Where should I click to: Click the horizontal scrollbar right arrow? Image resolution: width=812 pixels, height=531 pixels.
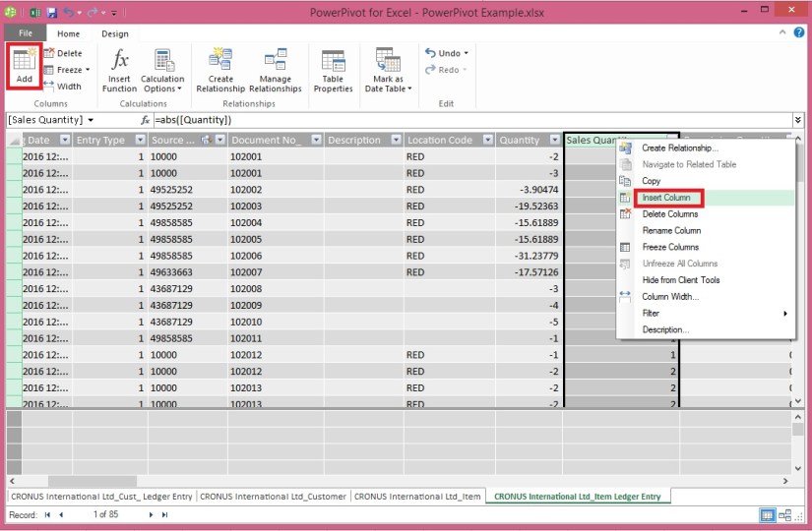click(x=785, y=481)
